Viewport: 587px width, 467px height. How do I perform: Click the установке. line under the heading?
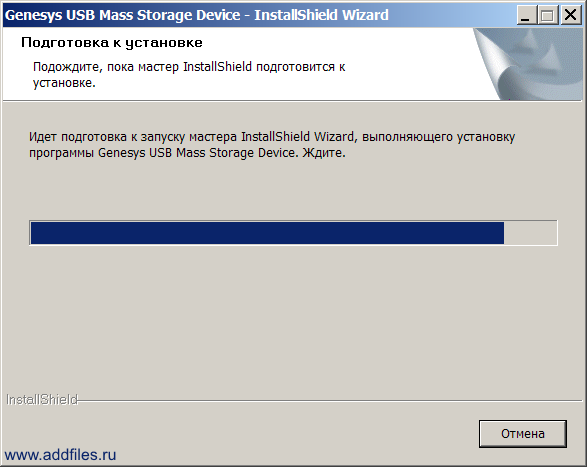64,83
